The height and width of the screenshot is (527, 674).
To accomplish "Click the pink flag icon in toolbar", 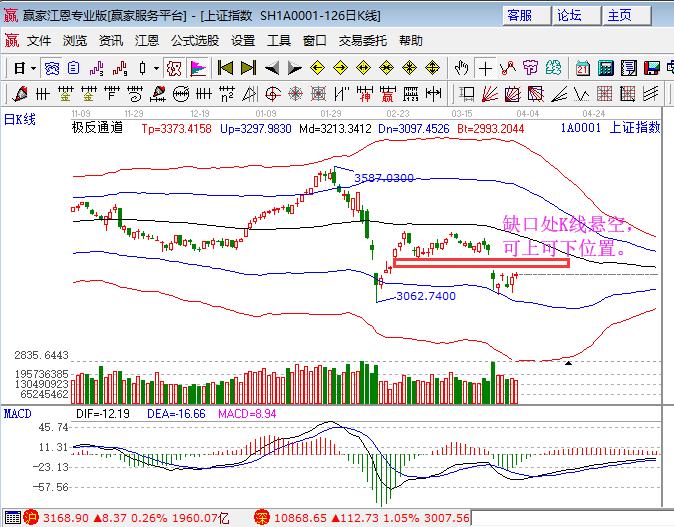I will [198, 68].
